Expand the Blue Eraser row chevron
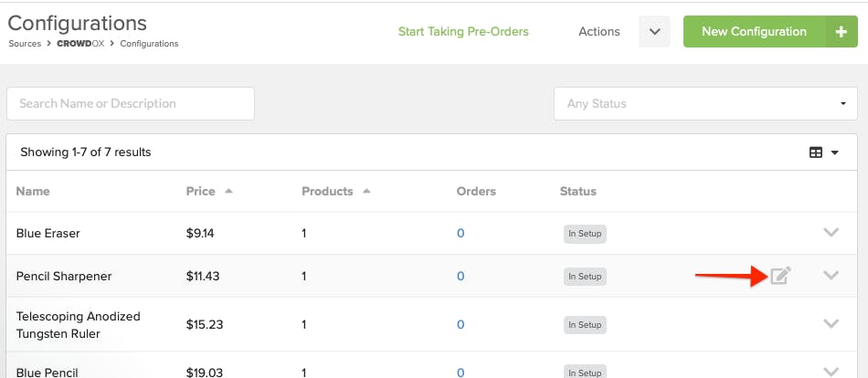868x378 pixels. 831,233
